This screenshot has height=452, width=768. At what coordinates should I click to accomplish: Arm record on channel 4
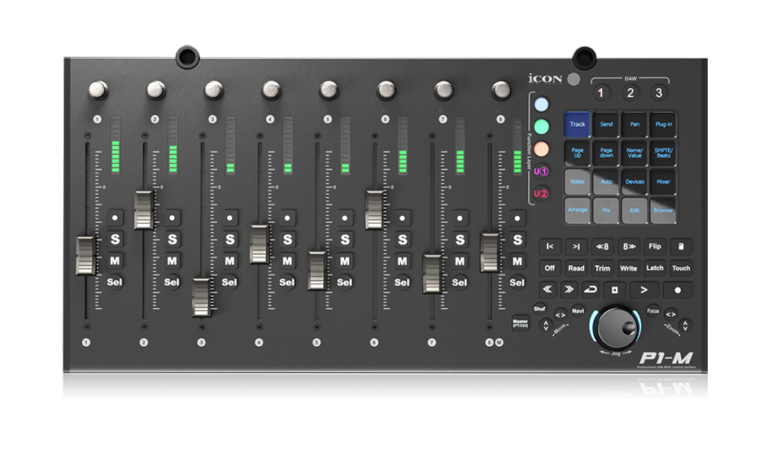coord(288,218)
